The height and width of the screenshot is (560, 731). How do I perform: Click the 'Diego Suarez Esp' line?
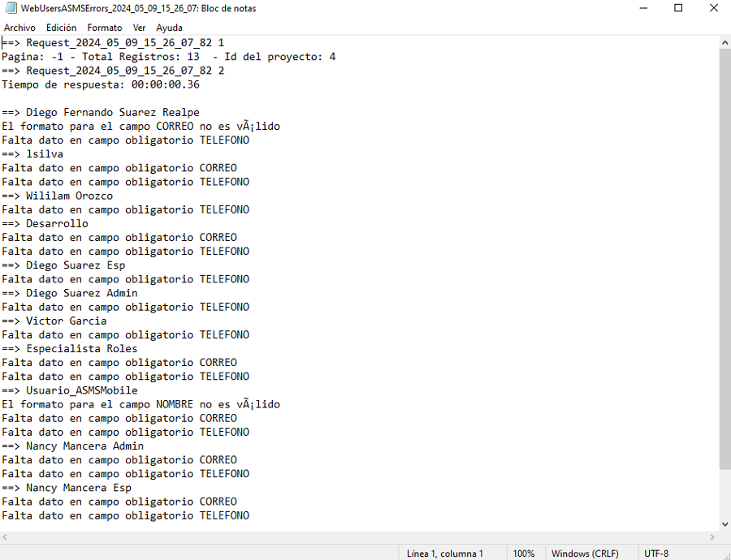[x=63, y=265]
